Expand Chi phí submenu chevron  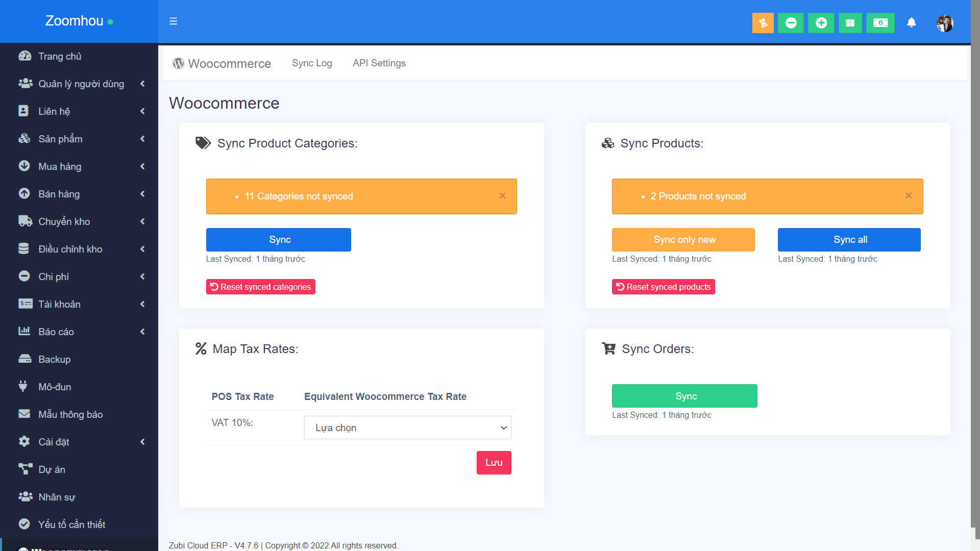point(142,277)
